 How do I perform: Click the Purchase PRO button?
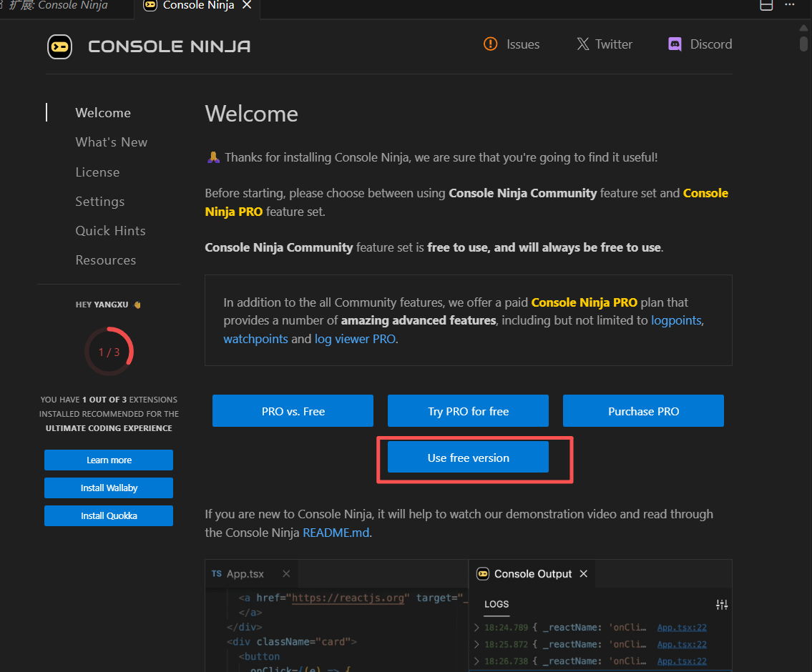click(643, 411)
